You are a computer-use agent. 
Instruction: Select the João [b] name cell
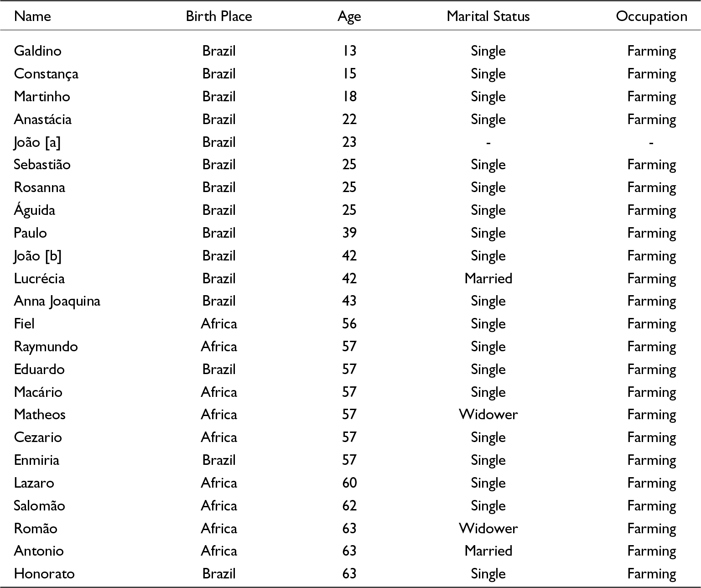(38, 255)
